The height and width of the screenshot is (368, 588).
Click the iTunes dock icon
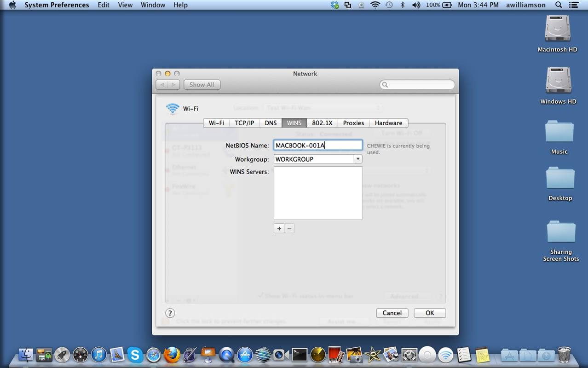98,355
